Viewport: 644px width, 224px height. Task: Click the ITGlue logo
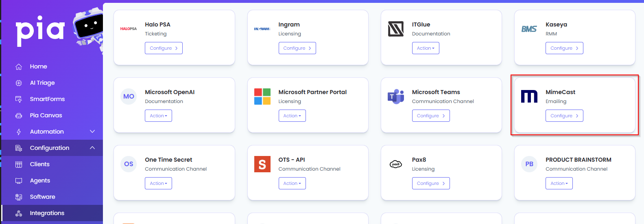tap(396, 29)
